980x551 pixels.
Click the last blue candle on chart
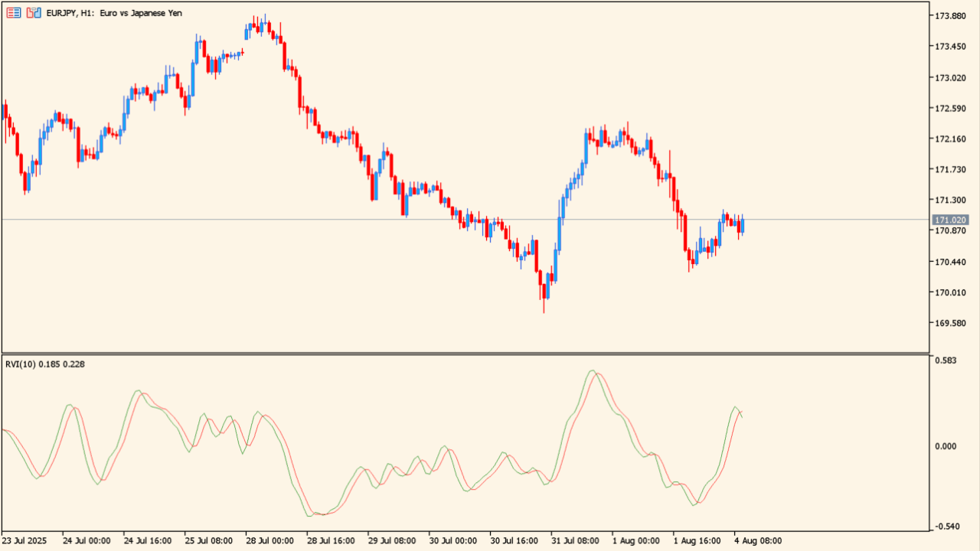(743, 226)
